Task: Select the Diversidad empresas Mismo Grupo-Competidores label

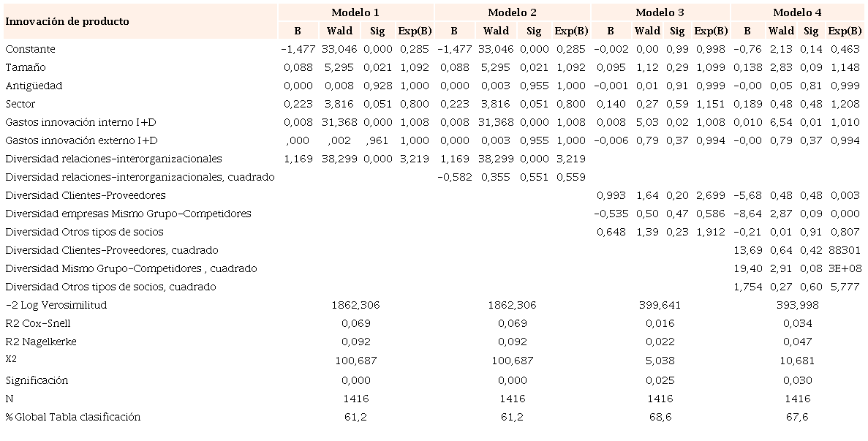Action: click(128, 214)
